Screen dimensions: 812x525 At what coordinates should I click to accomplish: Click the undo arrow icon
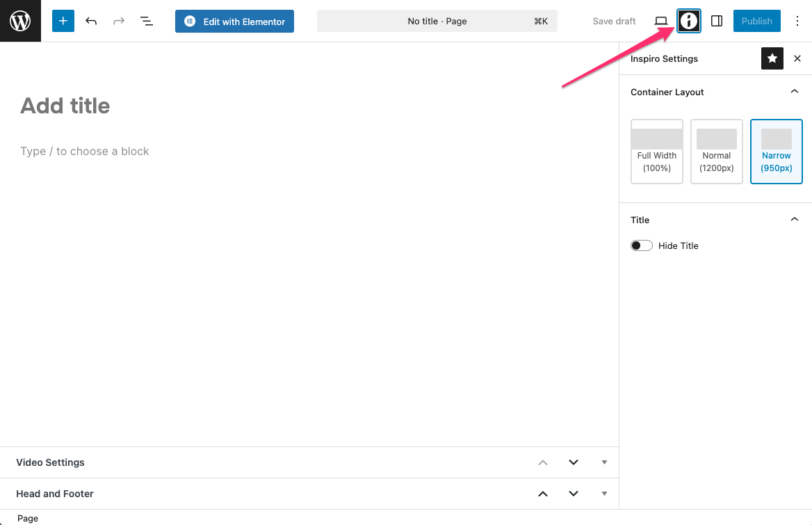coord(91,21)
